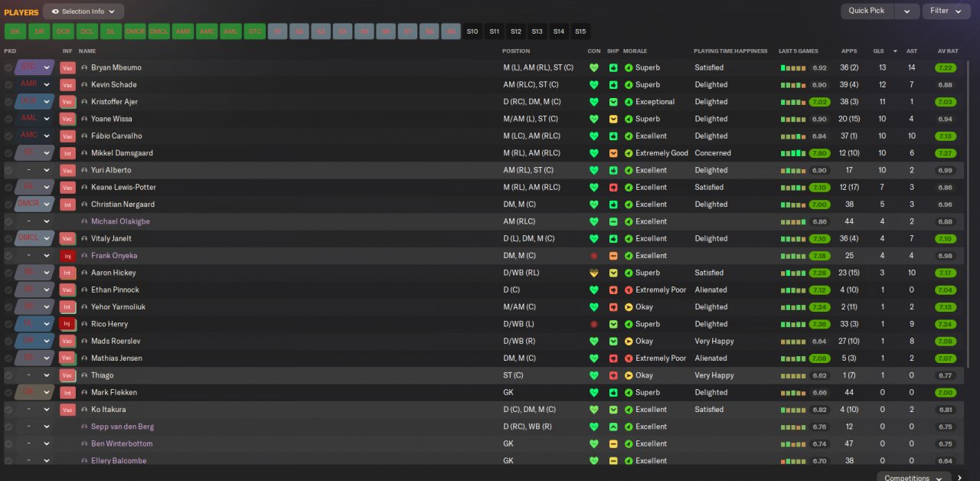This screenshot has width=980, height=481.
Task: Open the Competitions dropdown
Action: click(x=913, y=478)
